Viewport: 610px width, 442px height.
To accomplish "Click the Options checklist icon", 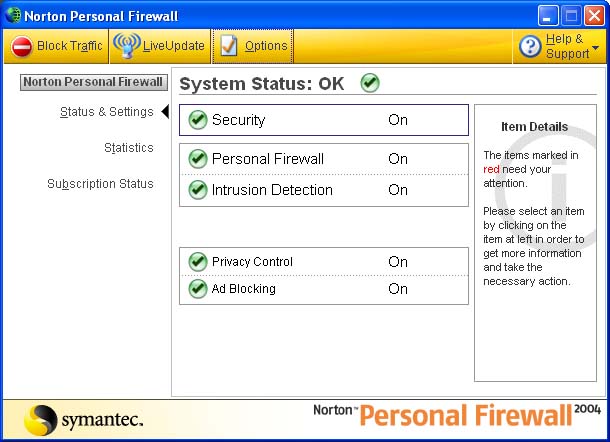I will pyautogui.click(x=229, y=46).
